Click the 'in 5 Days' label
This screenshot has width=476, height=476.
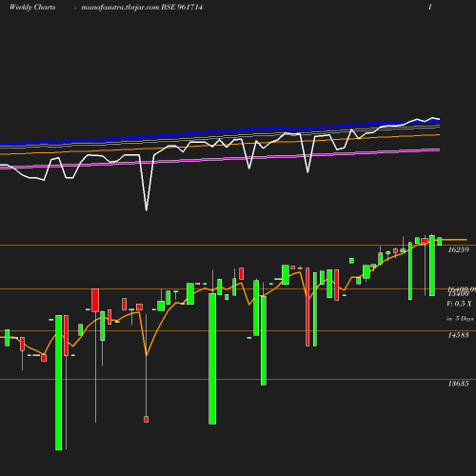(x=460, y=319)
